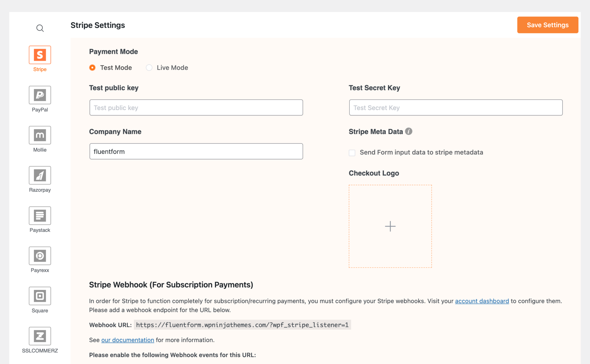Open the PayPal payment settings icon
The height and width of the screenshot is (364, 590).
click(x=40, y=95)
